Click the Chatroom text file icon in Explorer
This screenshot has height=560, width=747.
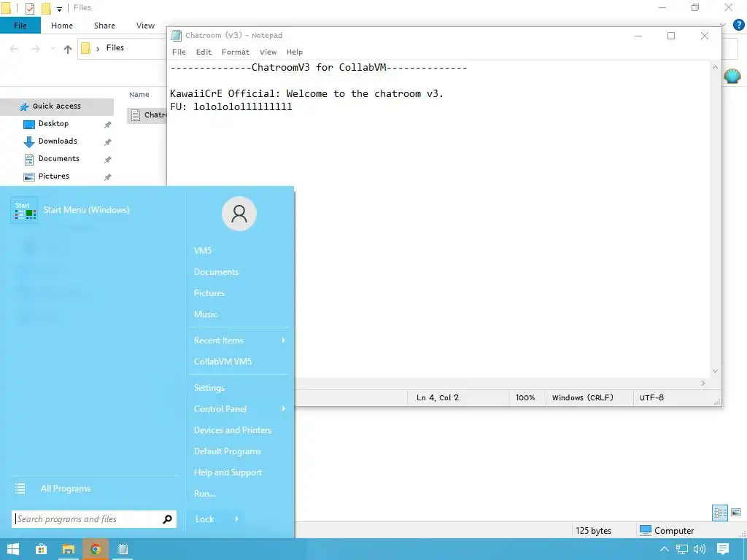pyautogui.click(x=136, y=114)
